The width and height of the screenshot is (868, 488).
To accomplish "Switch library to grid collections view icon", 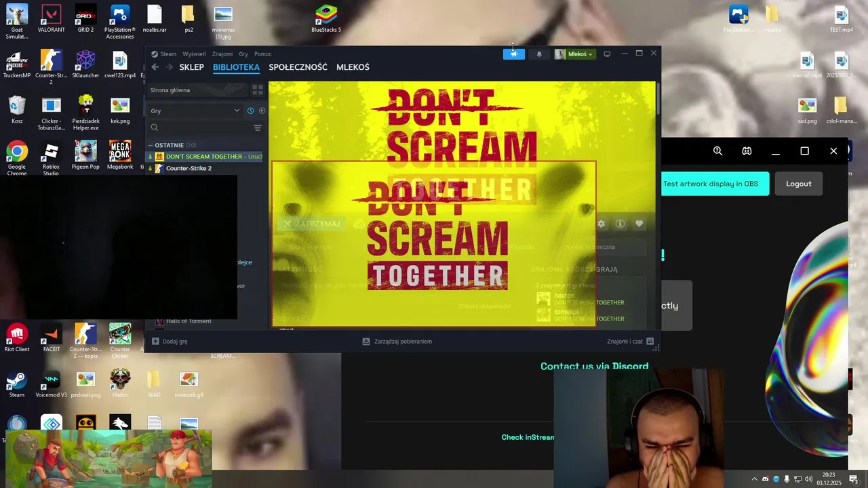I will coord(258,89).
